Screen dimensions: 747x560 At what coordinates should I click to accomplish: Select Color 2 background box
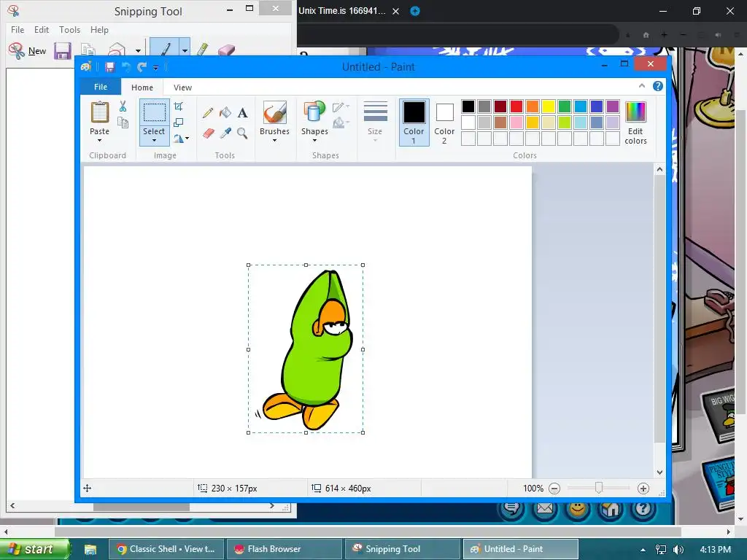click(x=444, y=122)
